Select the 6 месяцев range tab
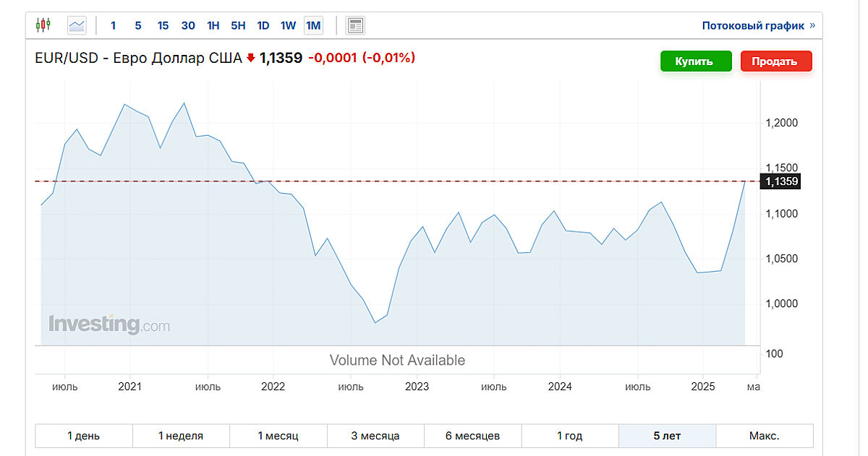The image size is (868, 456). [x=472, y=436]
